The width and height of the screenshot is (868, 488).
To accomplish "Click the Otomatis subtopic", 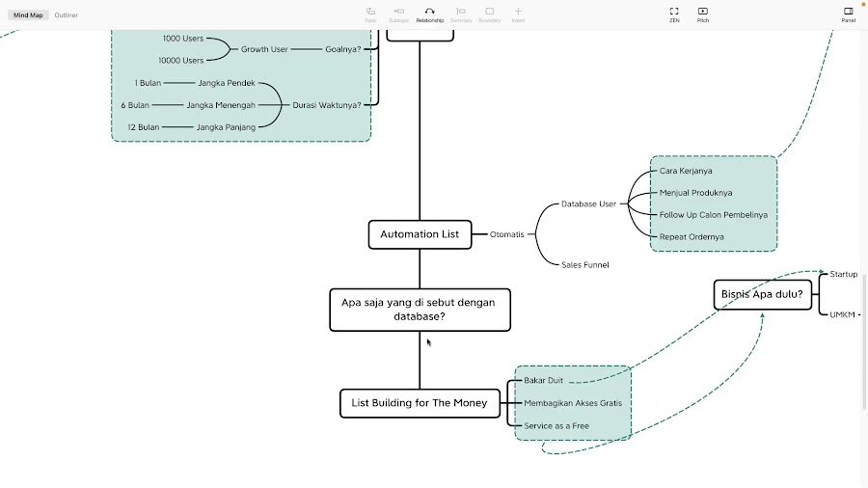I will (506, 234).
